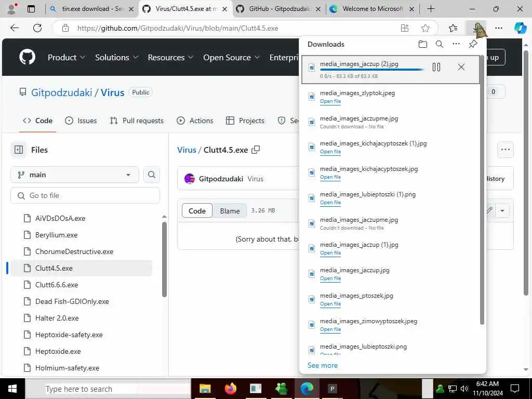This screenshot has height=399, width=532.
Task: Open the file options ellipsis button
Action: pyautogui.click(x=505, y=150)
